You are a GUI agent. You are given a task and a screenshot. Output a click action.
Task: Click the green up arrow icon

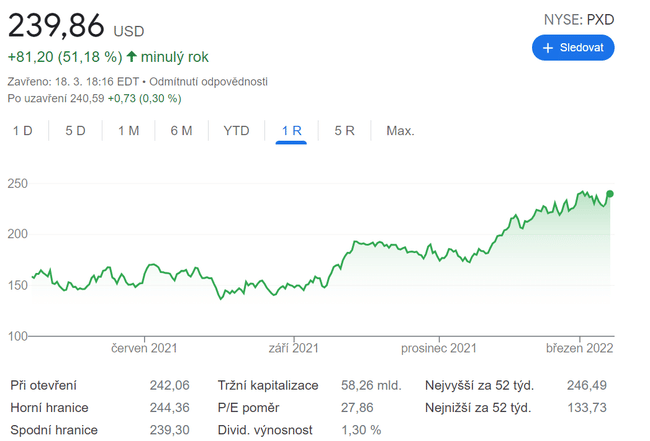point(131,57)
